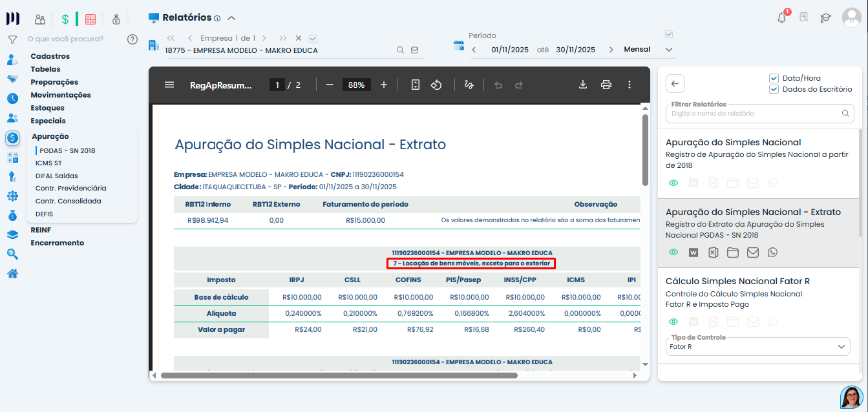Open Contr. Previdenciária submenu item
868x412 pixels.
(x=71, y=188)
